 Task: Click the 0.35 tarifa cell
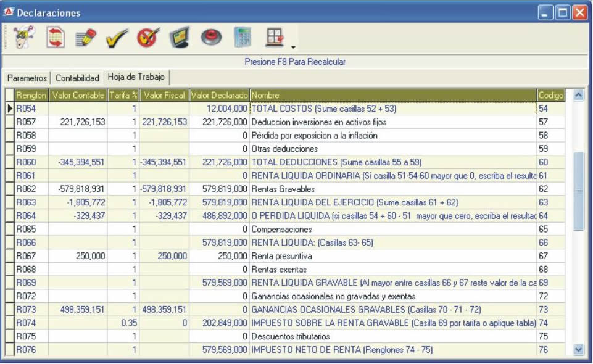click(123, 323)
